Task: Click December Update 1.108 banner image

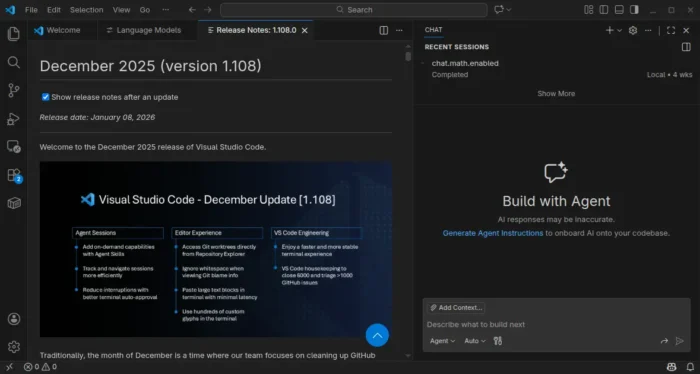Action: pos(216,249)
